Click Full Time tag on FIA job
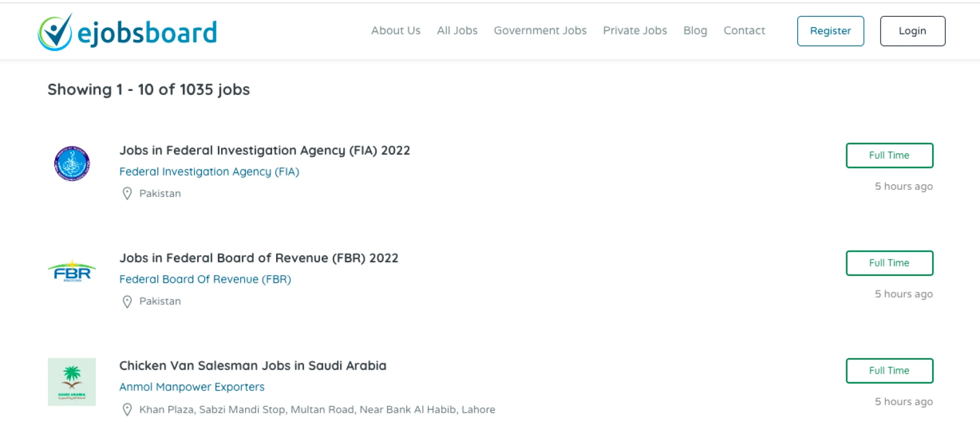 890,155
